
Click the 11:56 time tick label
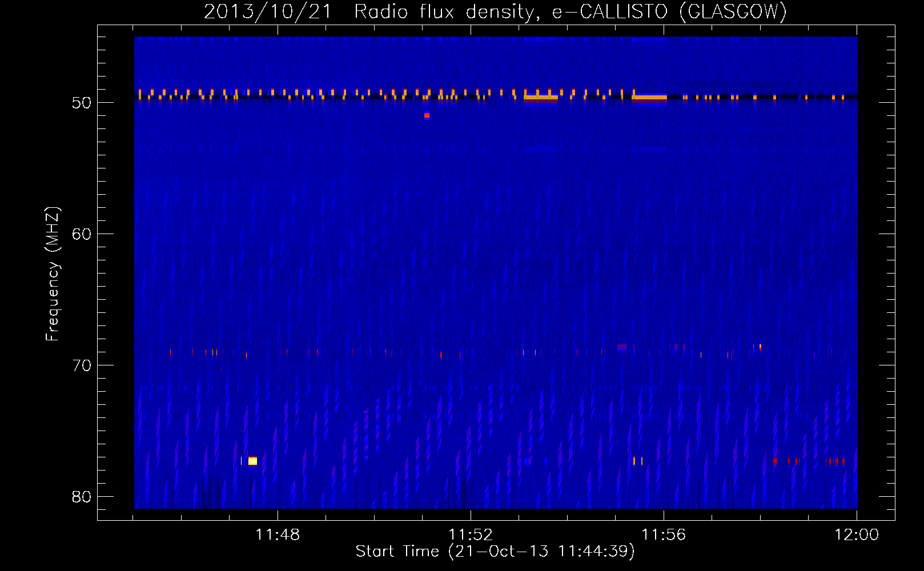[664, 535]
